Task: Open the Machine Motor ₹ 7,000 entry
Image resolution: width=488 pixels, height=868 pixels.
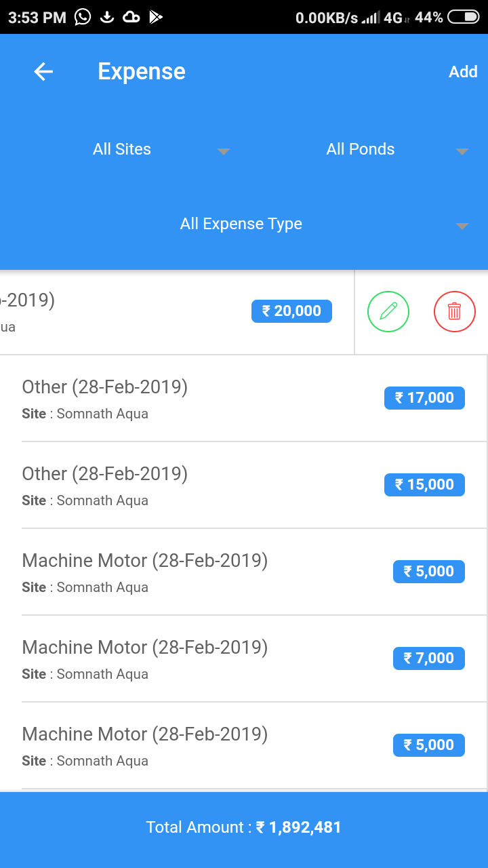Action: click(x=203, y=659)
